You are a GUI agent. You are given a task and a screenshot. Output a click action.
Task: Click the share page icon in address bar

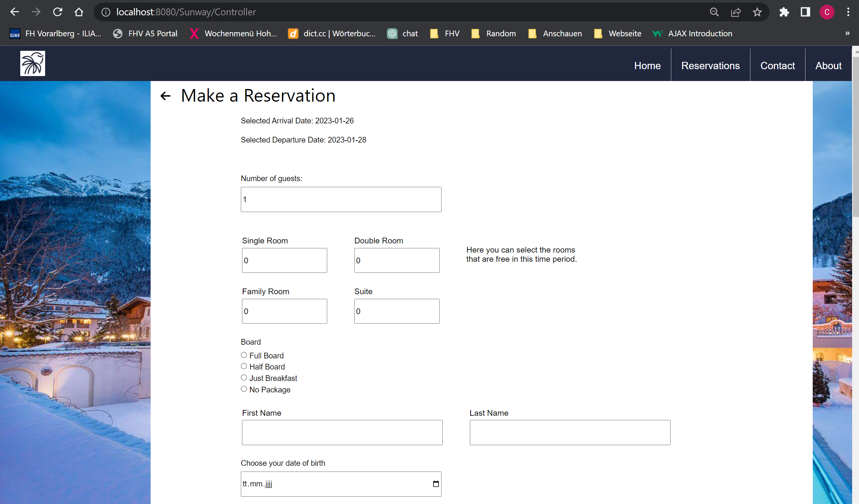click(736, 12)
